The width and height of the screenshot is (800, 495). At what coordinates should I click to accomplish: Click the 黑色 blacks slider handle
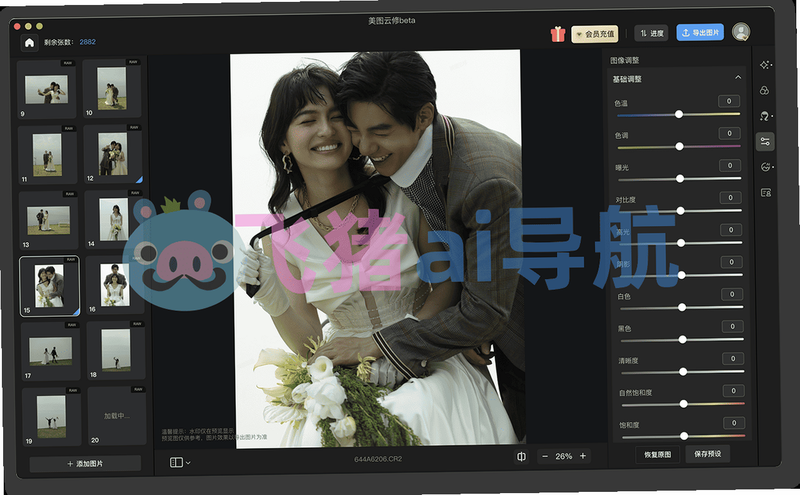[x=682, y=339]
